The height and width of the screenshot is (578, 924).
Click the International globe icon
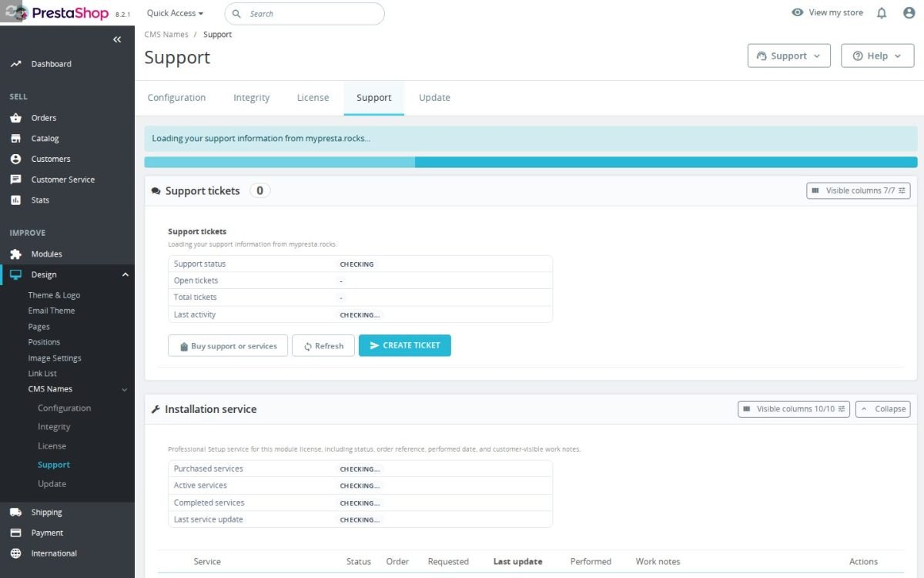tap(15, 553)
